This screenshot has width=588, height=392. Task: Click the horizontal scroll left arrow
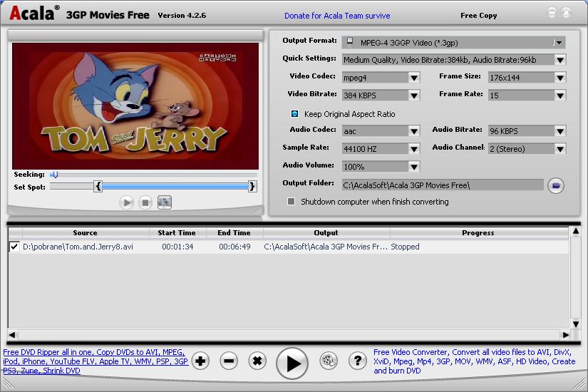(13, 334)
